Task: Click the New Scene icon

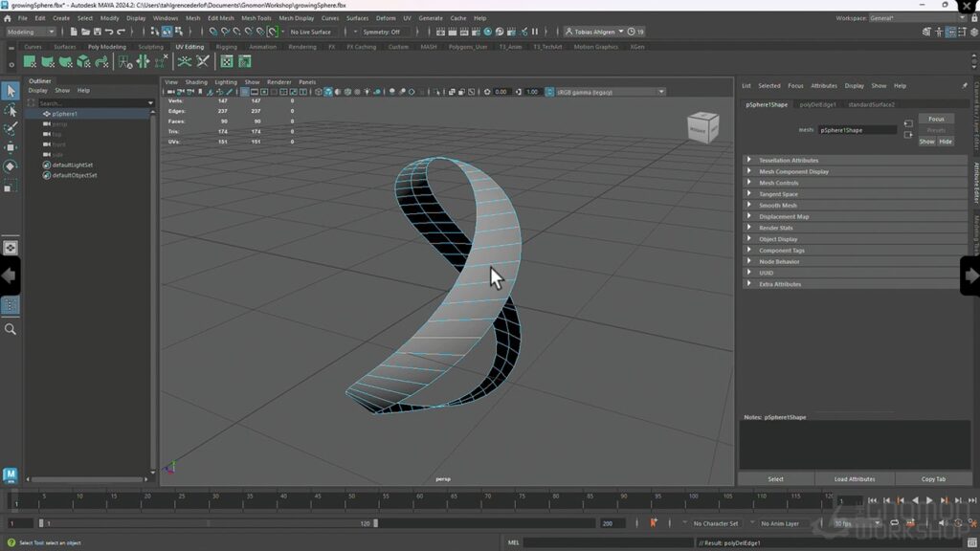Action: (74, 32)
